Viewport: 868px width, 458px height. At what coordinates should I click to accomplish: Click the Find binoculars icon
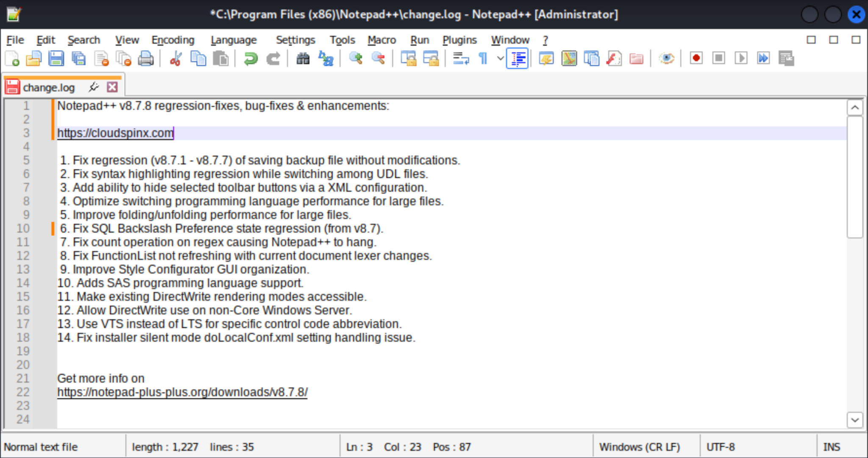(303, 59)
